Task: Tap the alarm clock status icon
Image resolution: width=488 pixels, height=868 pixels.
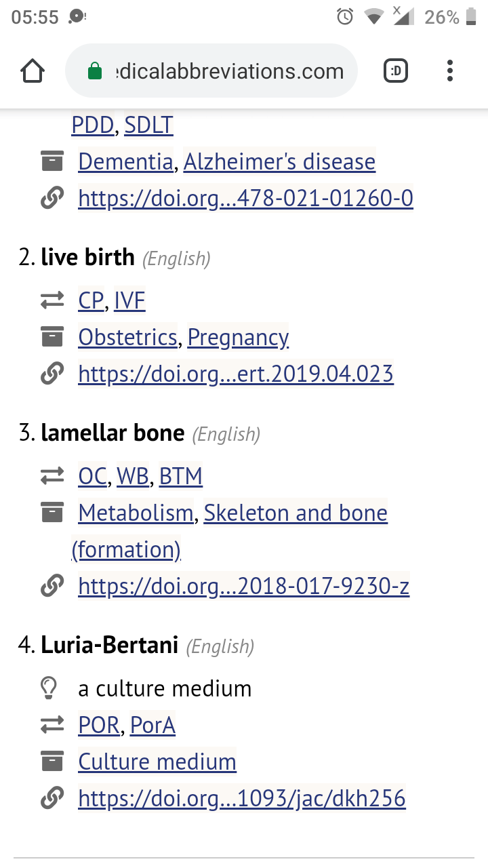Action: coord(345,17)
